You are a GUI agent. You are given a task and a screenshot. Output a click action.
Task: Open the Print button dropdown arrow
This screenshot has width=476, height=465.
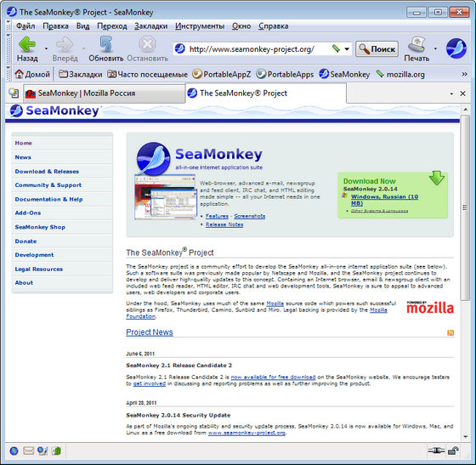click(x=435, y=48)
